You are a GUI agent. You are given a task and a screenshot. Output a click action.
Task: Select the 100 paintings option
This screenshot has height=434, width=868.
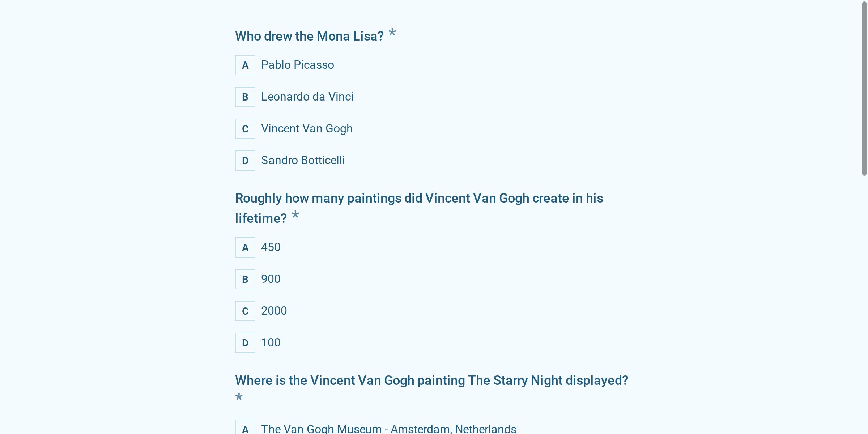(x=271, y=343)
